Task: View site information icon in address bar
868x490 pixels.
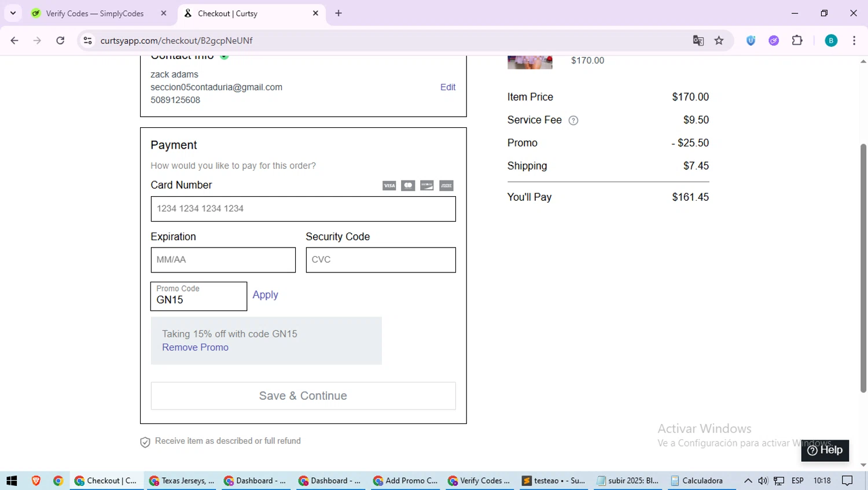Action: point(87,40)
